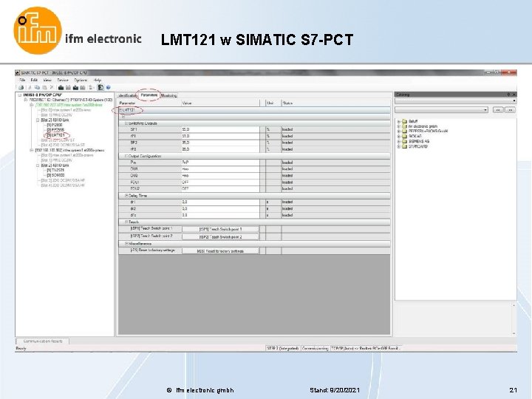Click the Ready status bar text

tap(21, 349)
